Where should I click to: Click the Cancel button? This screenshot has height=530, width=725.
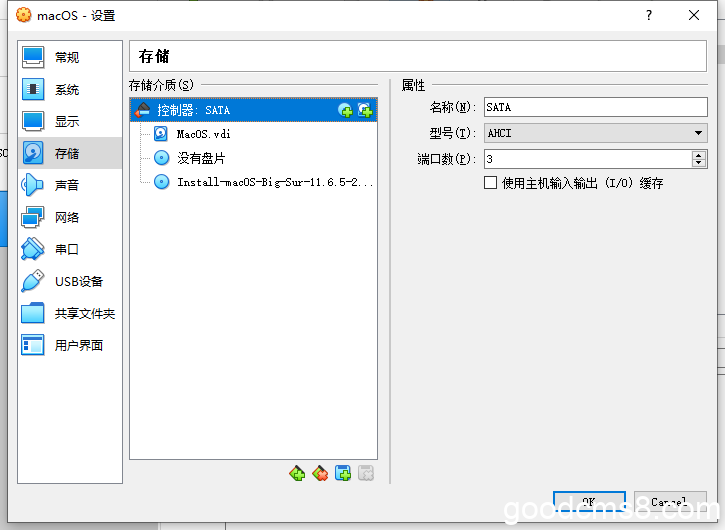click(x=670, y=502)
